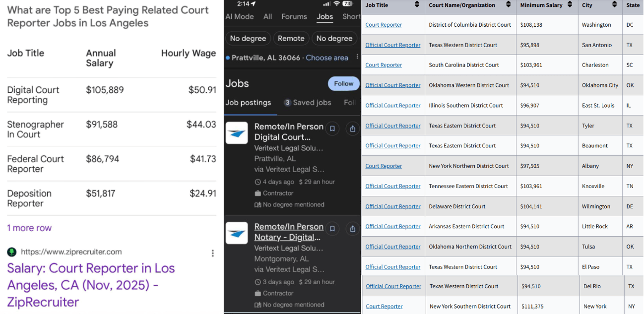Screen dimensions: 644x314
Task: Open Salary: Court Reporter in Los Angeles result
Action: click(91, 285)
